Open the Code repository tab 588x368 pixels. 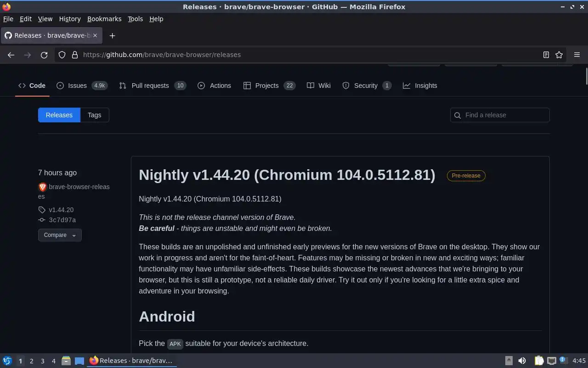[x=32, y=86]
